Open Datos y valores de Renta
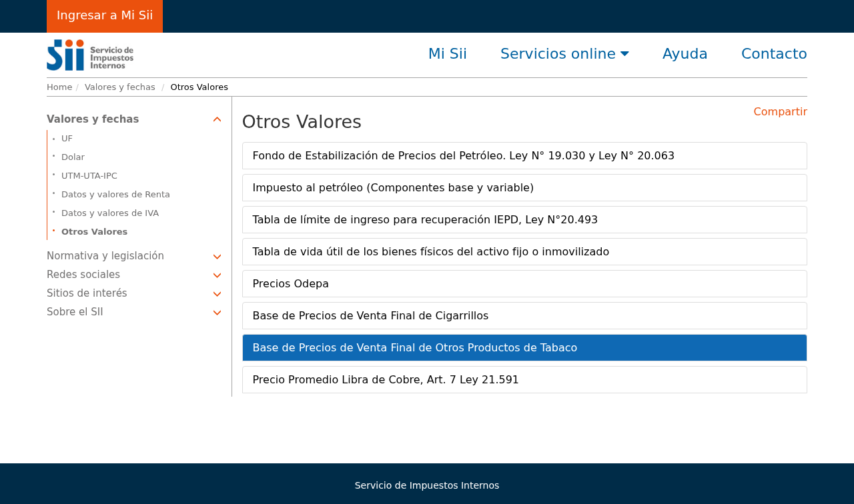 click(x=115, y=195)
